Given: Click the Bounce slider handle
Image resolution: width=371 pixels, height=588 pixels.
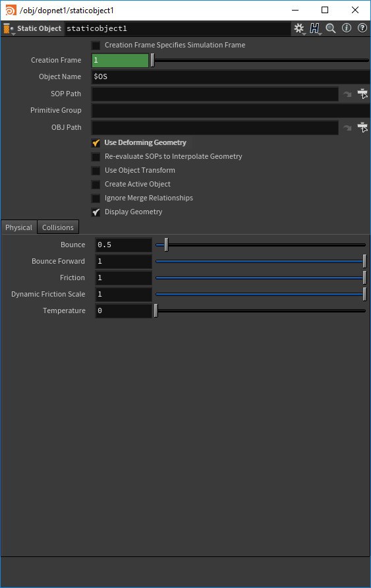Looking at the screenshot, I should 166,245.
